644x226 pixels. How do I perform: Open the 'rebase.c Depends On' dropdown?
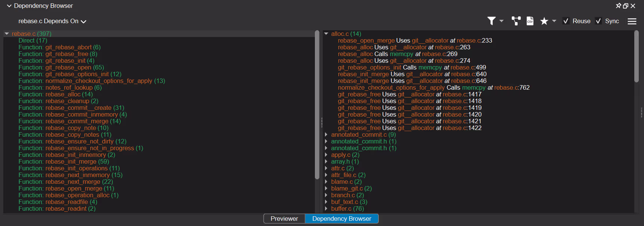pyautogui.click(x=52, y=21)
